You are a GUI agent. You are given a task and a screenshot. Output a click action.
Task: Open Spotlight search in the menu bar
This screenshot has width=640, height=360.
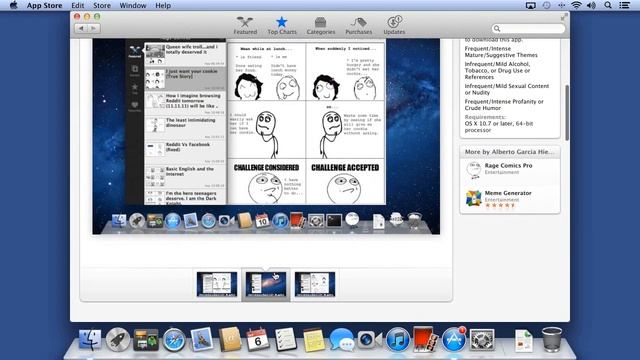pos(608,5)
